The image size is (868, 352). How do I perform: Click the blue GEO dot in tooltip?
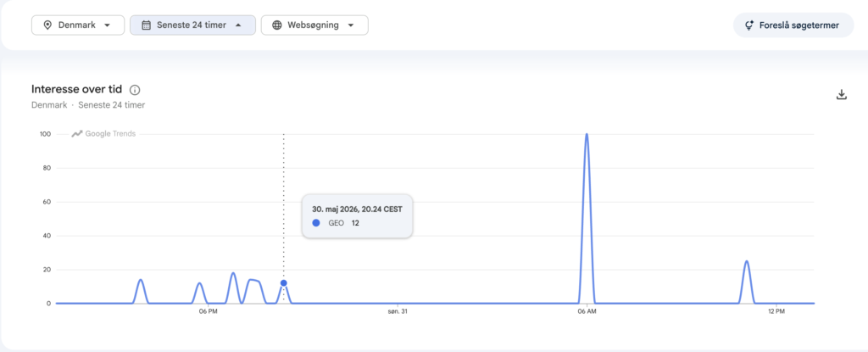(x=316, y=223)
